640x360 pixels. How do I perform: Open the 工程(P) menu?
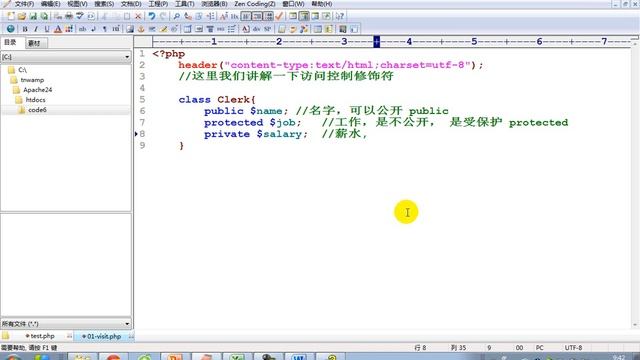[158, 4]
